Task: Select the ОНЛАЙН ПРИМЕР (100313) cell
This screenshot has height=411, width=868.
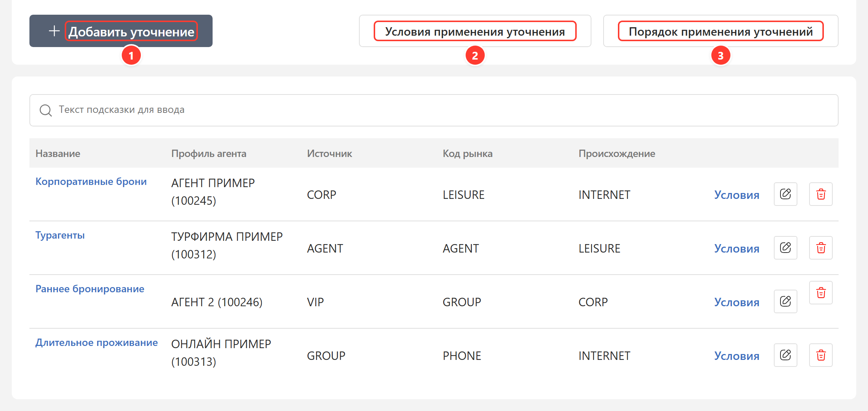Action: (x=221, y=353)
